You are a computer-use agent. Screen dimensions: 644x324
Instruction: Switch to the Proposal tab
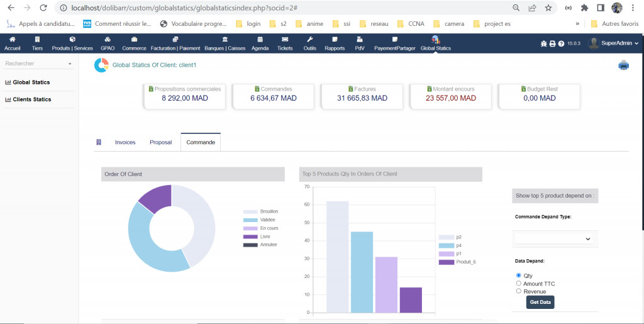(160, 142)
